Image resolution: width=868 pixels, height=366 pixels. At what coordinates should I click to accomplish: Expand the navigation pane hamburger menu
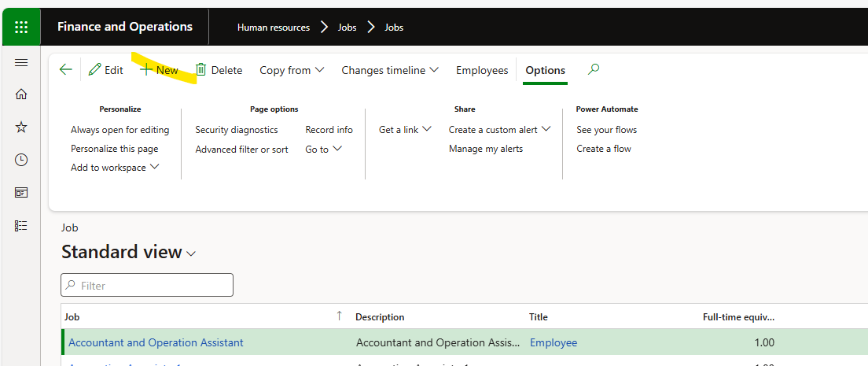click(21, 63)
